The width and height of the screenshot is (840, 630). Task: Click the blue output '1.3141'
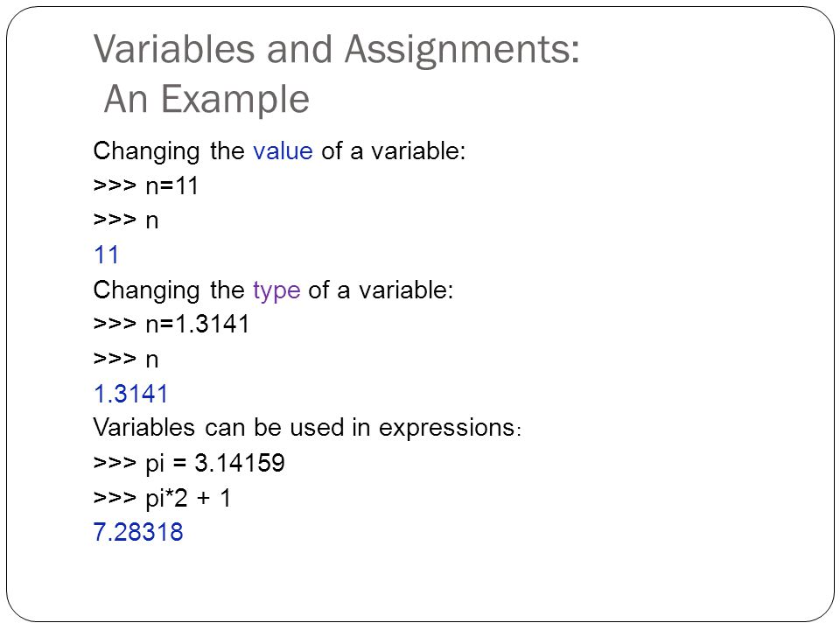tap(130, 394)
